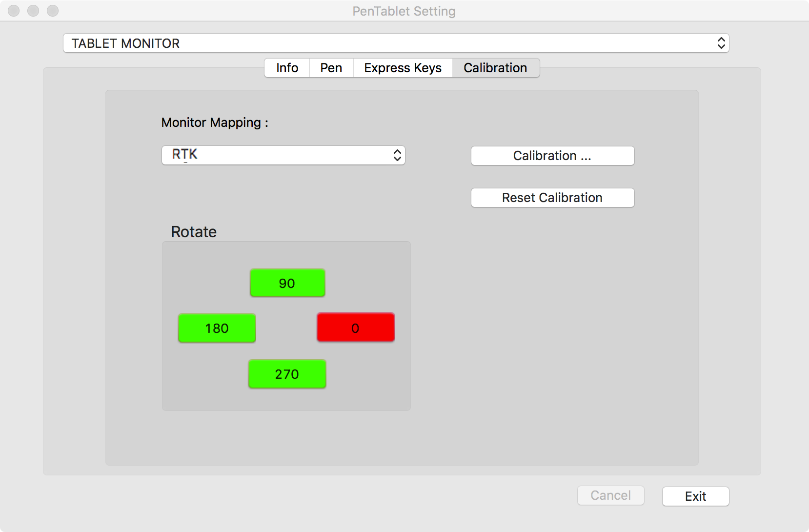Switch to the Info tab
809x532 pixels.
(x=287, y=68)
